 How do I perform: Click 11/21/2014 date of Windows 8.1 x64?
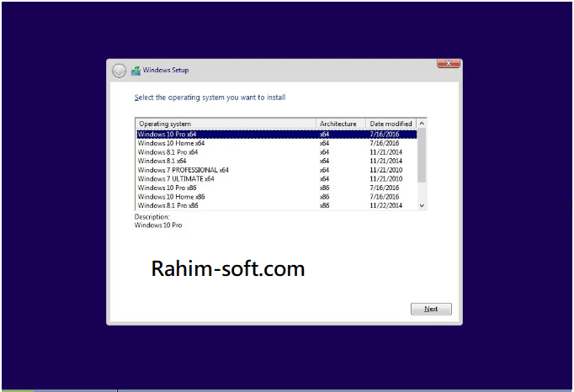(x=385, y=161)
